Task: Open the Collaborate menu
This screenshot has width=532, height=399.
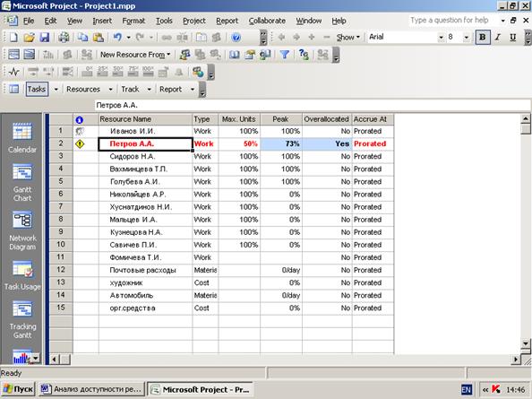Action: pos(267,21)
